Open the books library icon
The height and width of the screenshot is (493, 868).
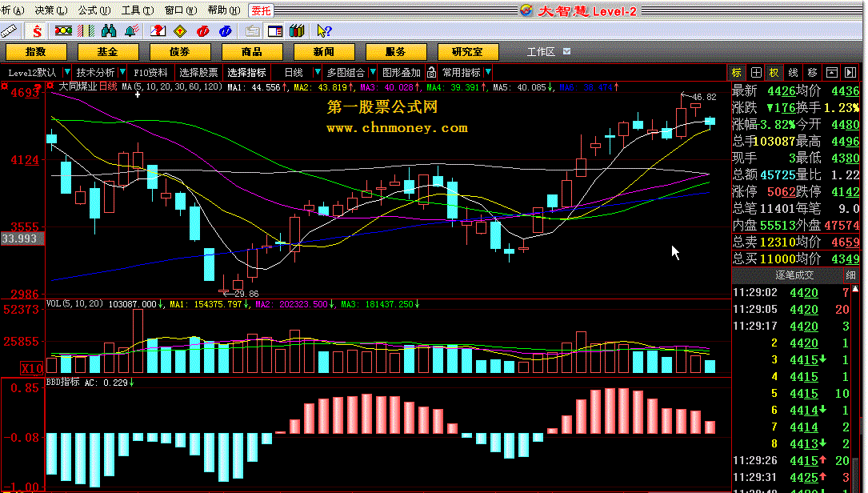[x=298, y=31]
